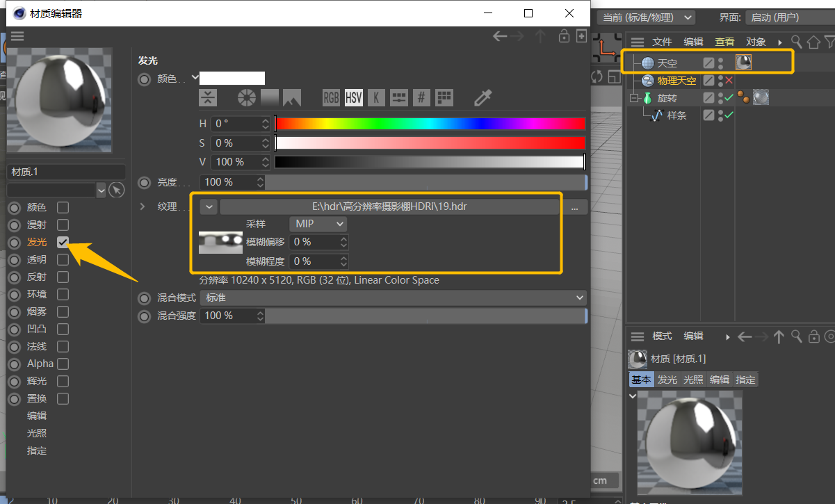
Task: Switch color sliders to HSV mode
Action: 354,97
